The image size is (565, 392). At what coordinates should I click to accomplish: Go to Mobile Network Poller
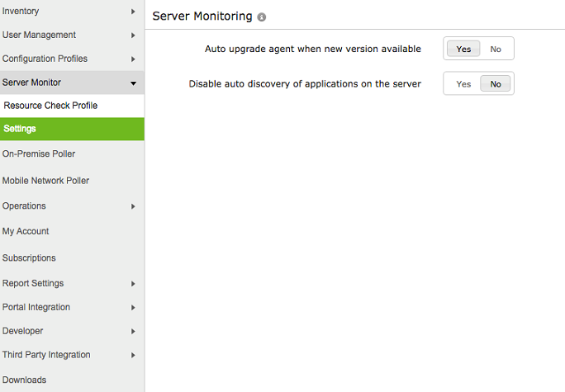tap(45, 181)
